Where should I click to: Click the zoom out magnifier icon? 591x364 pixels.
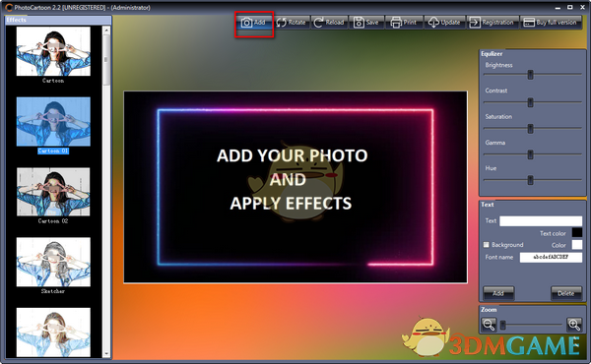click(489, 325)
